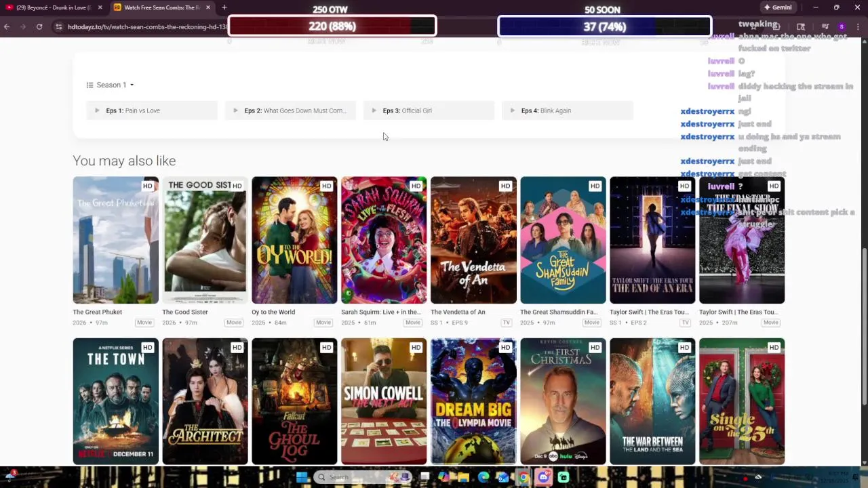This screenshot has width=868, height=488.
Task: Click The Good Sister poster
Action: click(x=205, y=240)
